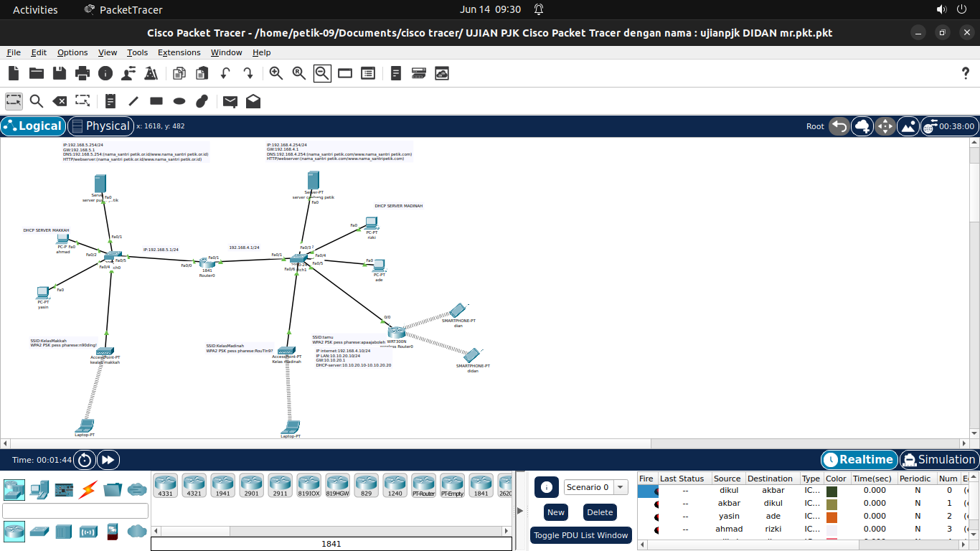Viewport: 980px width, 551px height.
Task: Click the device search input field
Action: 75,511
